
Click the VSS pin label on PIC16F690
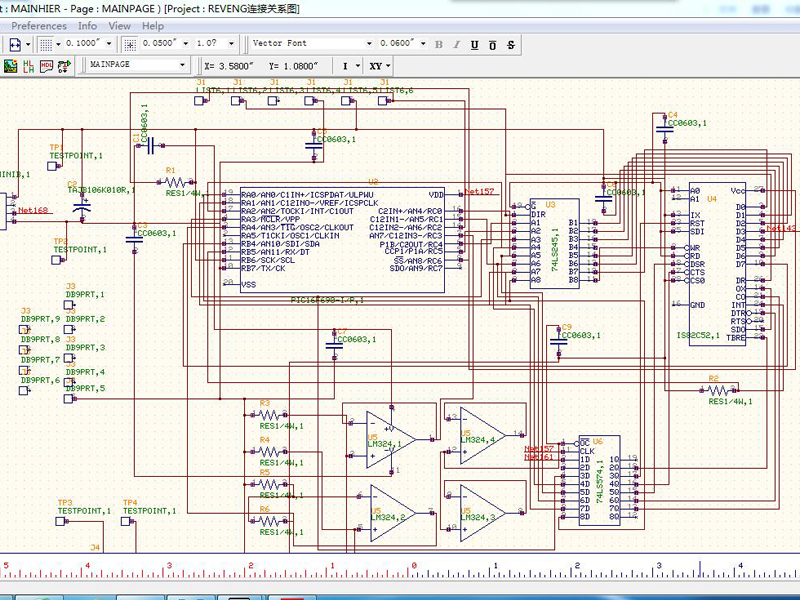pyautogui.click(x=248, y=285)
